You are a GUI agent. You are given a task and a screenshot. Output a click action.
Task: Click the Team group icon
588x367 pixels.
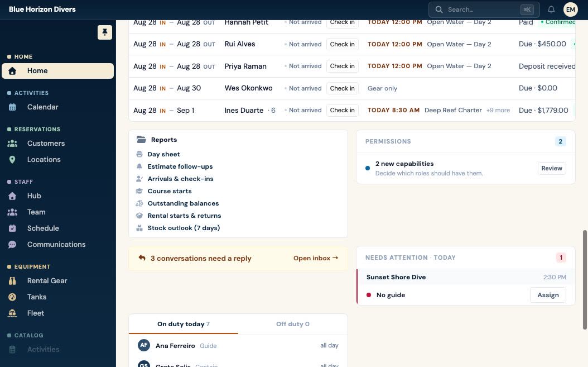pos(12,212)
